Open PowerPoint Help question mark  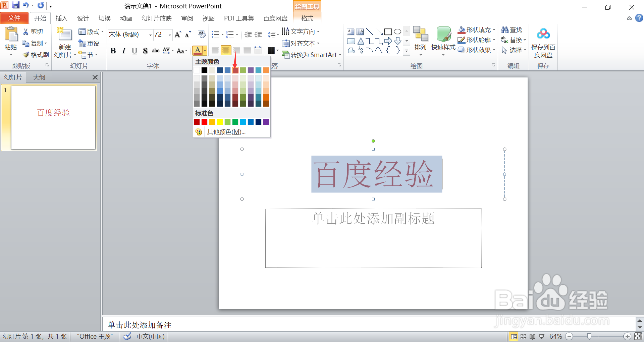coord(639,18)
